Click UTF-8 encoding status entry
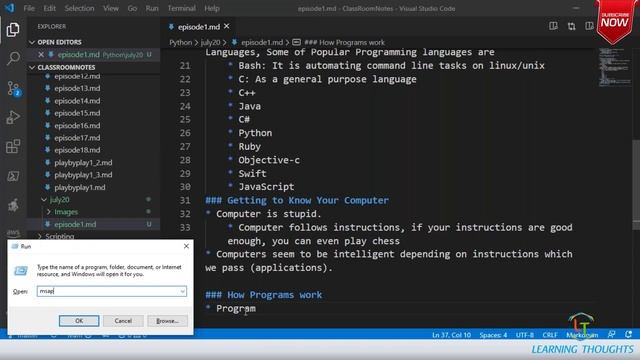 tap(524, 335)
